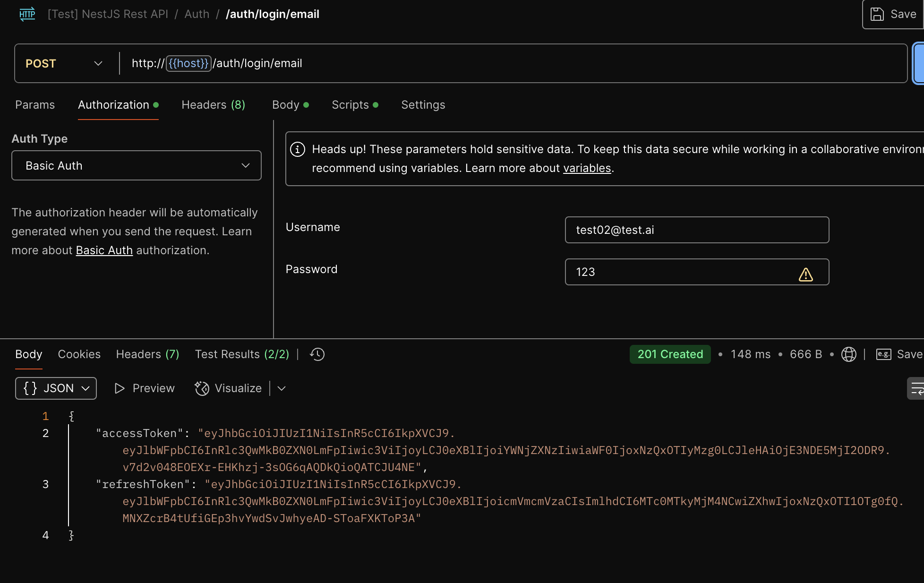Open the JSON format dropdown
Screen dimensions: 924x583
tap(56, 388)
